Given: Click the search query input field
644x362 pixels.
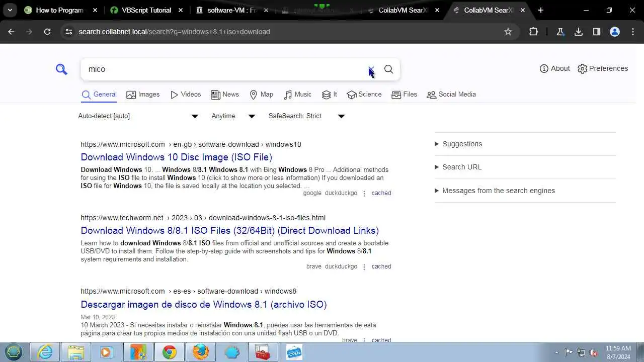Looking at the screenshot, I should tap(224, 69).
